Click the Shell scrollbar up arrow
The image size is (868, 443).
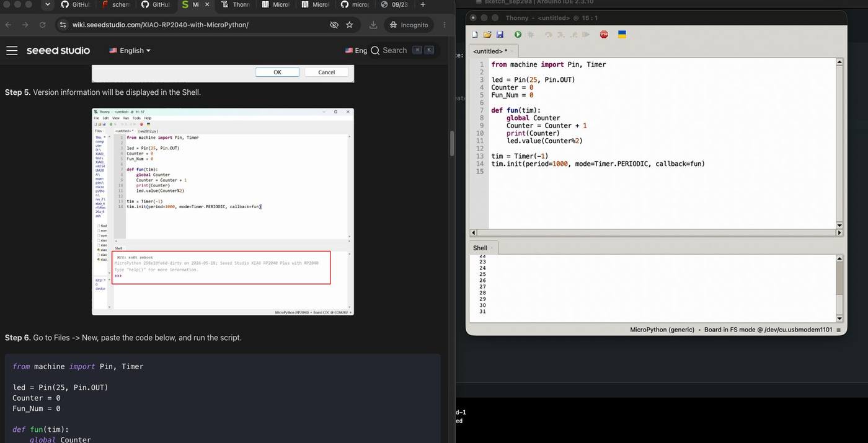click(839, 258)
